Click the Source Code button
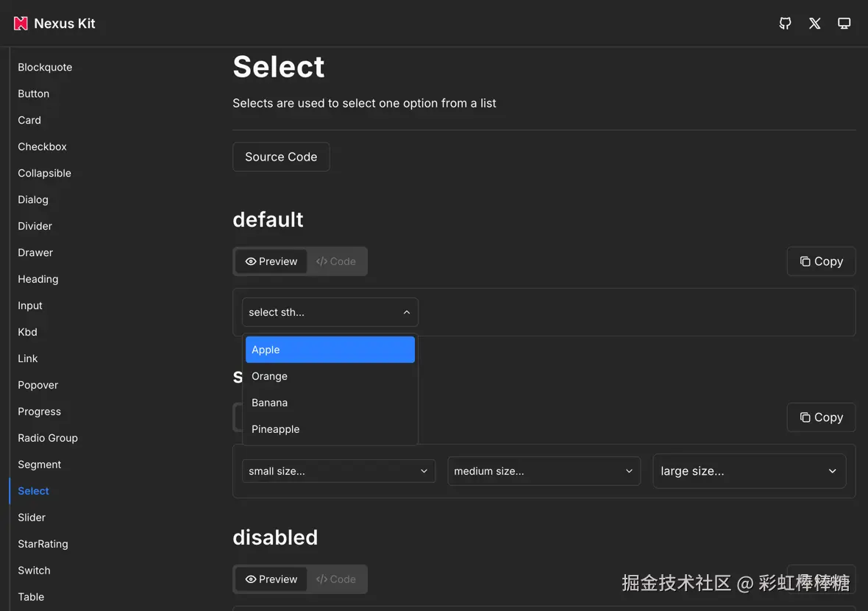Screen dimensions: 868x611 (281, 157)
